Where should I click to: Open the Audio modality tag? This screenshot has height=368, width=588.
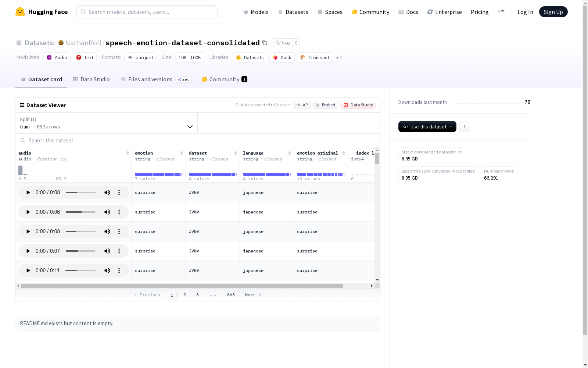[57, 57]
